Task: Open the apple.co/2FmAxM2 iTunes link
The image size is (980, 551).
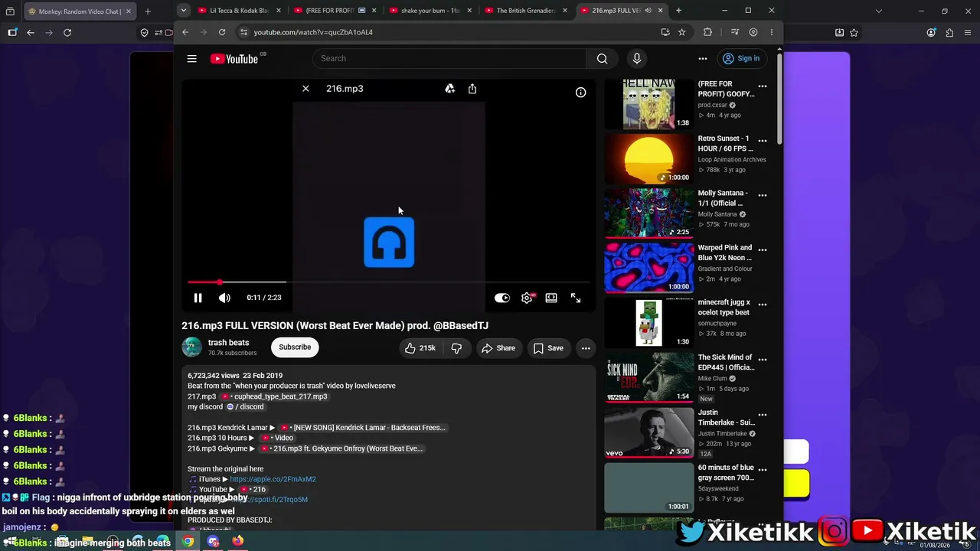Action: (x=273, y=479)
